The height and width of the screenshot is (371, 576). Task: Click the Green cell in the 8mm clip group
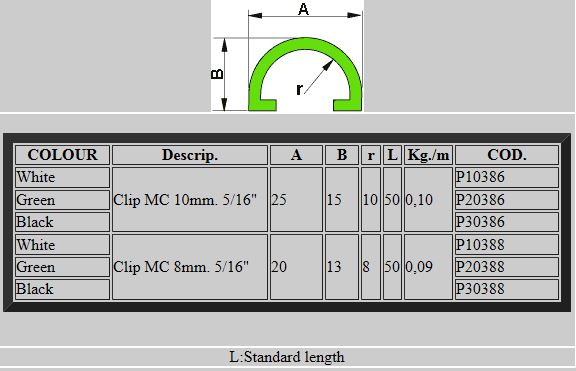[x=62, y=267]
